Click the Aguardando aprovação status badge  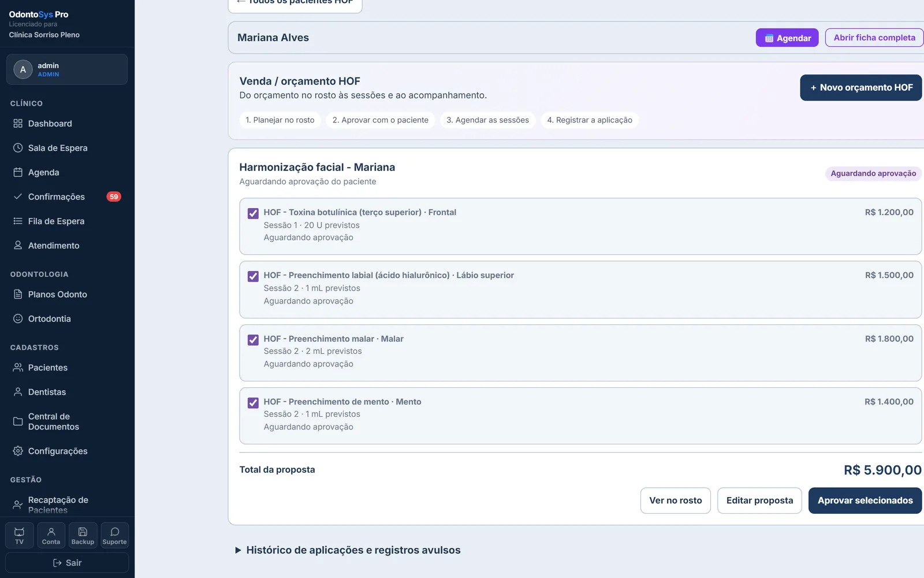click(x=873, y=173)
